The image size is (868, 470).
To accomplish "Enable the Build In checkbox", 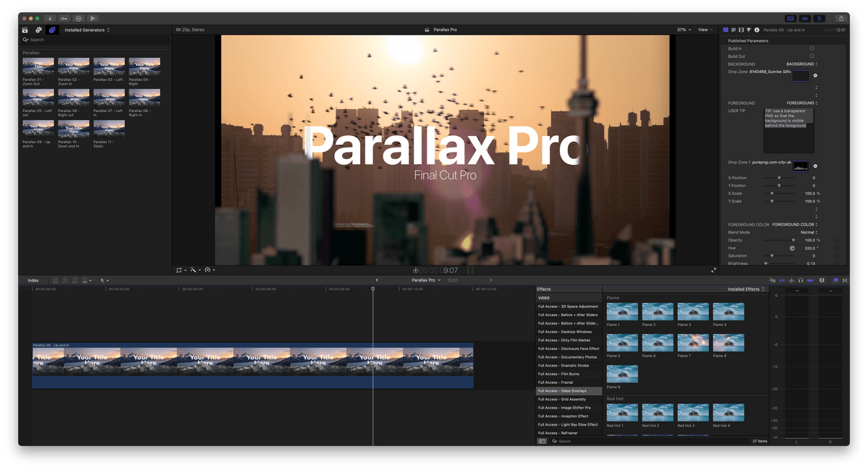I will click(812, 48).
